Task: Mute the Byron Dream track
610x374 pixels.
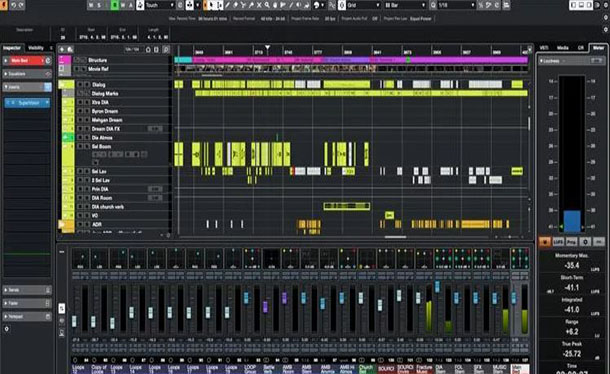Action: pyautogui.click(x=80, y=111)
